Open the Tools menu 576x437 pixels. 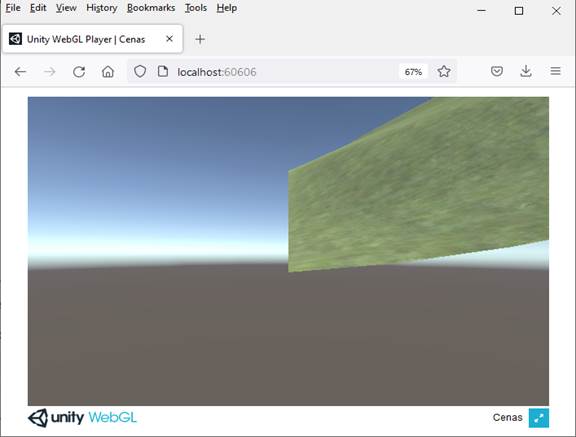click(x=196, y=8)
